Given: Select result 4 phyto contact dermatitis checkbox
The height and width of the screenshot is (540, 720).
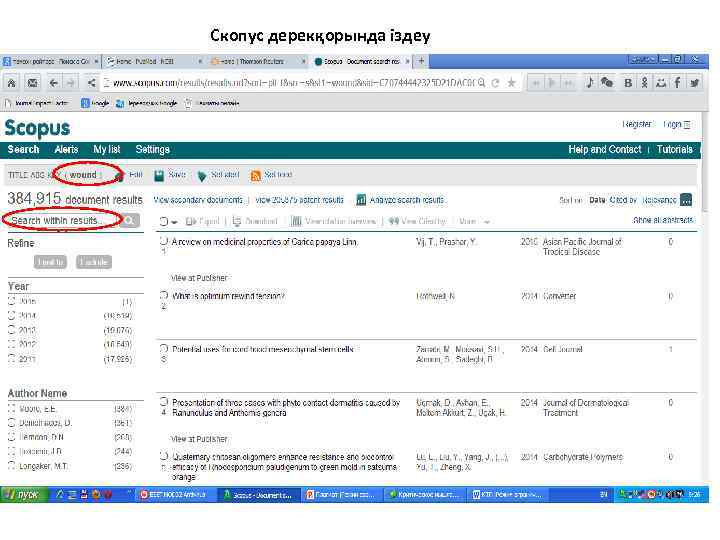Looking at the screenshot, I should point(163,401).
